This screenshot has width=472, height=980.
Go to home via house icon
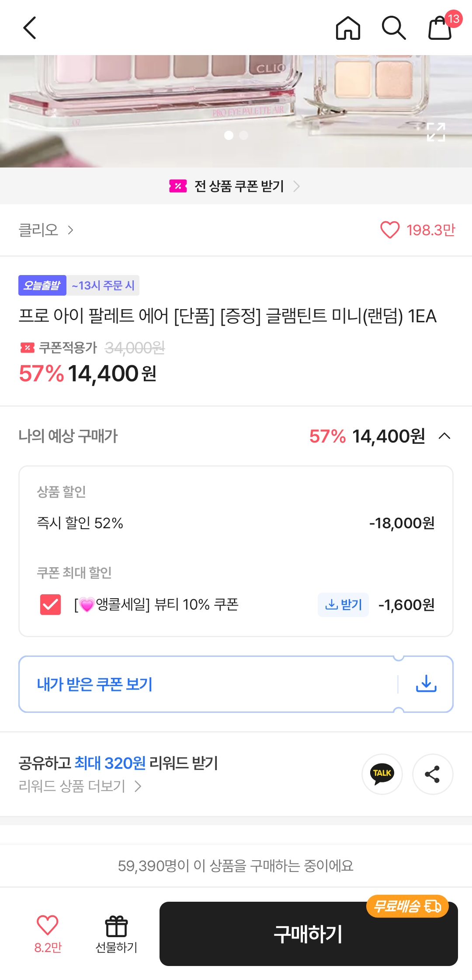(x=348, y=28)
